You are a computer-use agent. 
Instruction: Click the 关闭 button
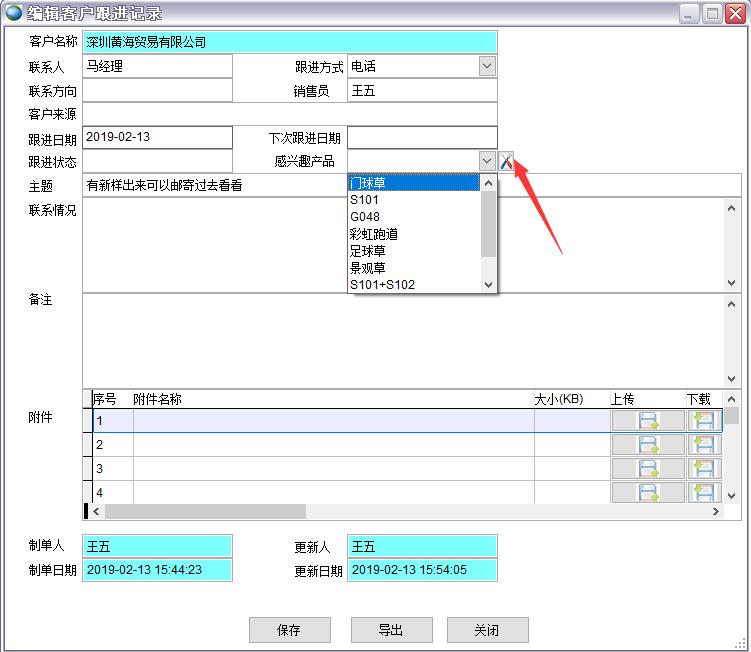488,630
